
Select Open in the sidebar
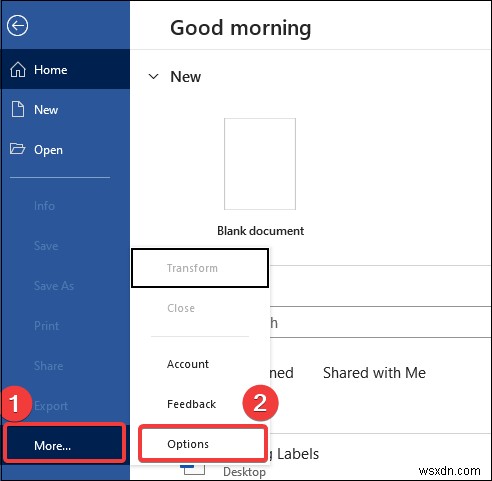point(65,149)
